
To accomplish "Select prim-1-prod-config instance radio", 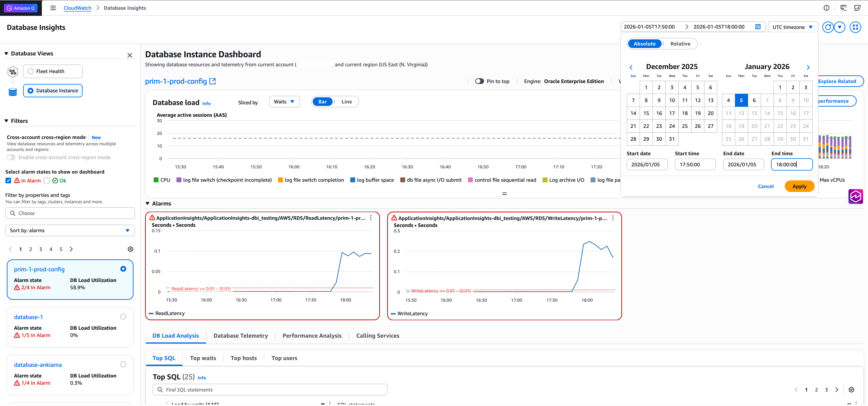I will (x=123, y=269).
